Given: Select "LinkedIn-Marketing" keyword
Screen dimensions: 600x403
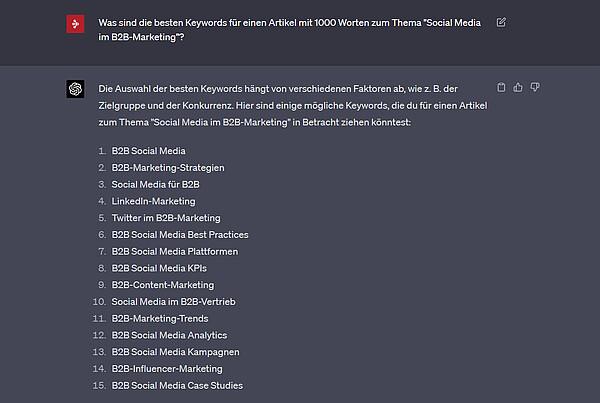Looking at the screenshot, I should click(153, 201).
